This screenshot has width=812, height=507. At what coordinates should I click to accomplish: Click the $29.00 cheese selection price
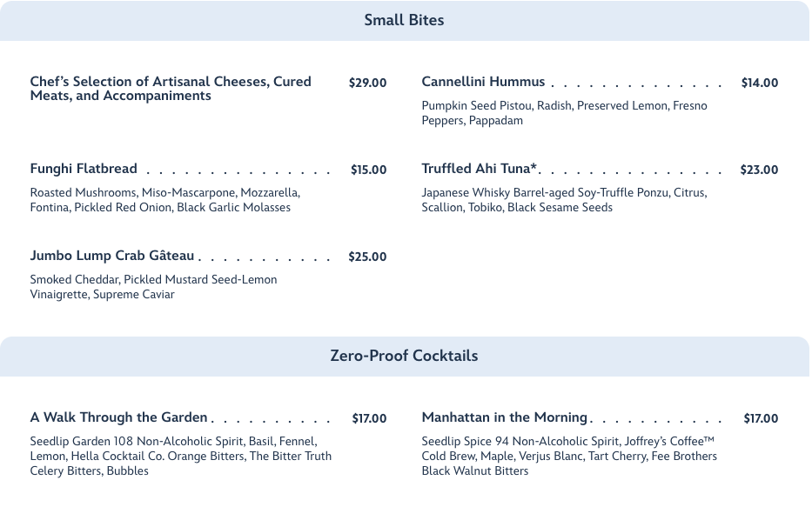tap(367, 83)
